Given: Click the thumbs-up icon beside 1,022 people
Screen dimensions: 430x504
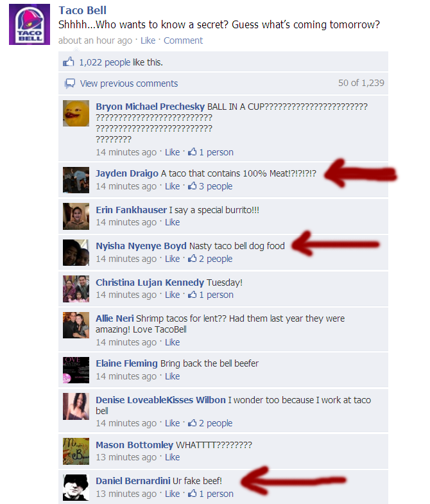Looking at the screenshot, I should tap(69, 62).
